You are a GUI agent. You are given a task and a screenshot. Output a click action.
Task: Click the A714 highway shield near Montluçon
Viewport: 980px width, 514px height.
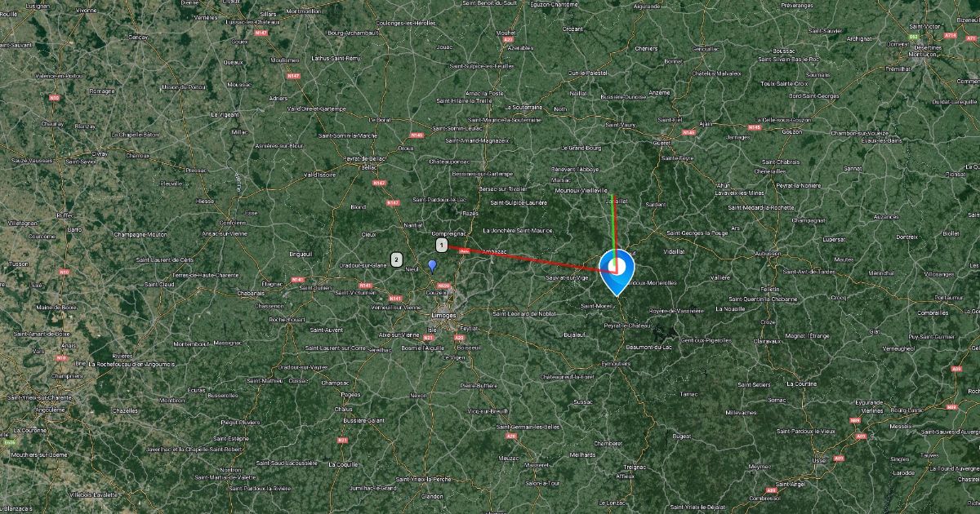[x=950, y=36]
